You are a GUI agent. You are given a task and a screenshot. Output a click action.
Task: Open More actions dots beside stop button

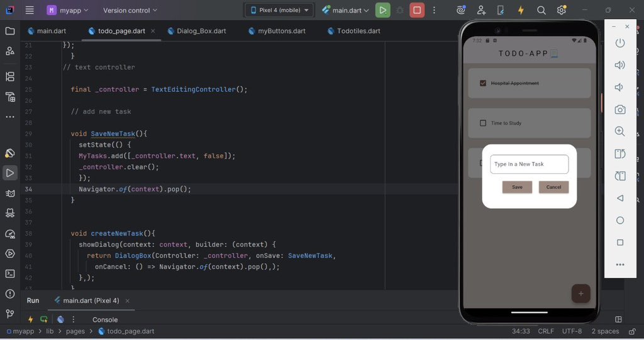[434, 10]
